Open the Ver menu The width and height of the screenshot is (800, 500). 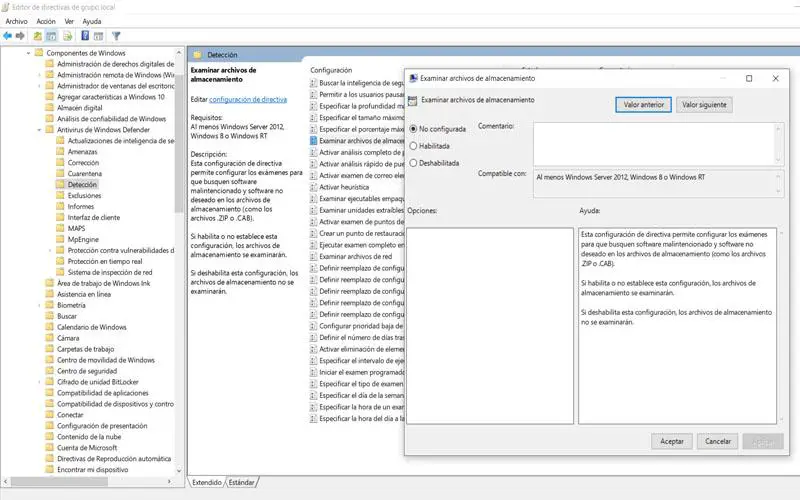pos(69,21)
